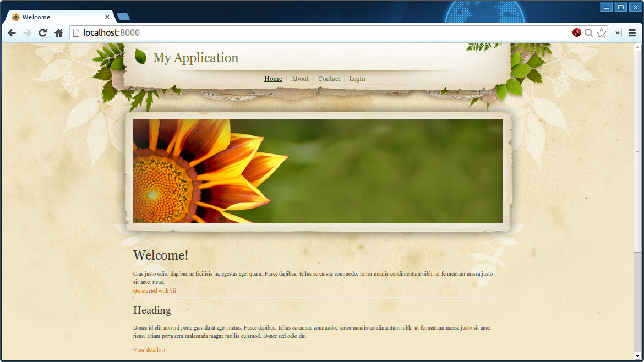Click the green leaf logo

[x=140, y=57]
